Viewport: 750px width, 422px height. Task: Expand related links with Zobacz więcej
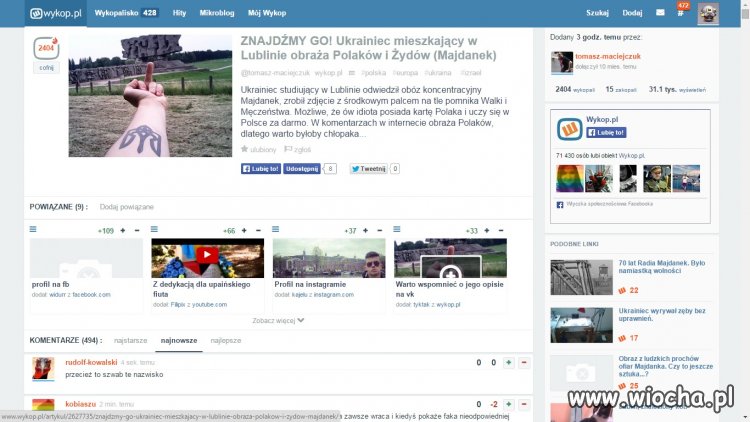(278, 321)
